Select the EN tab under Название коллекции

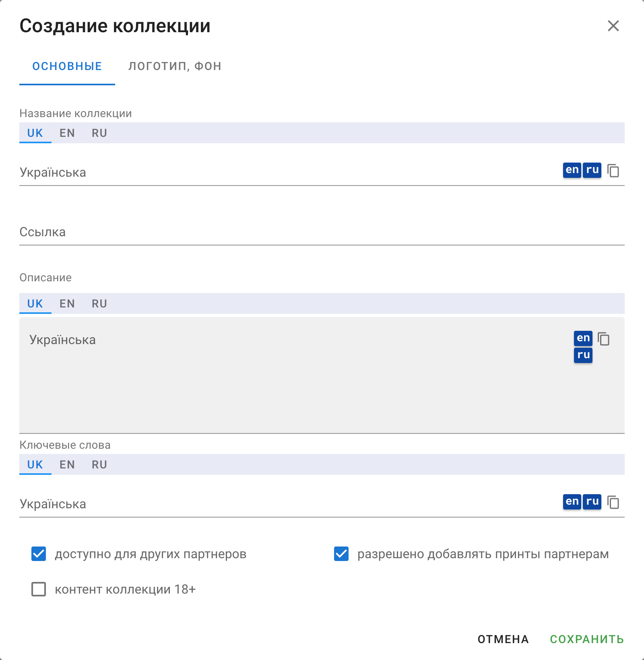coord(67,133)
